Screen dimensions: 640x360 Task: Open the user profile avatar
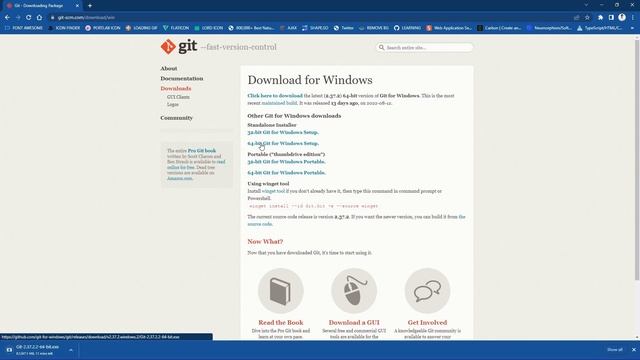click(x=622, y=18)
